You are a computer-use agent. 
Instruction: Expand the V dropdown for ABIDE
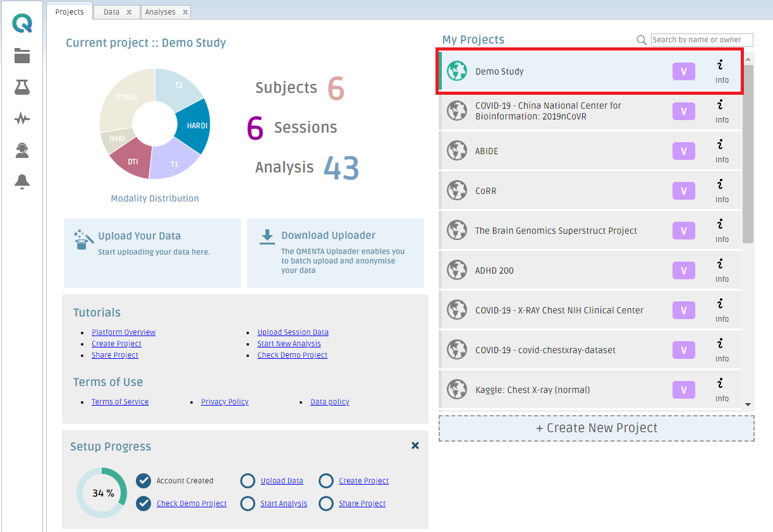pos(683,151)
